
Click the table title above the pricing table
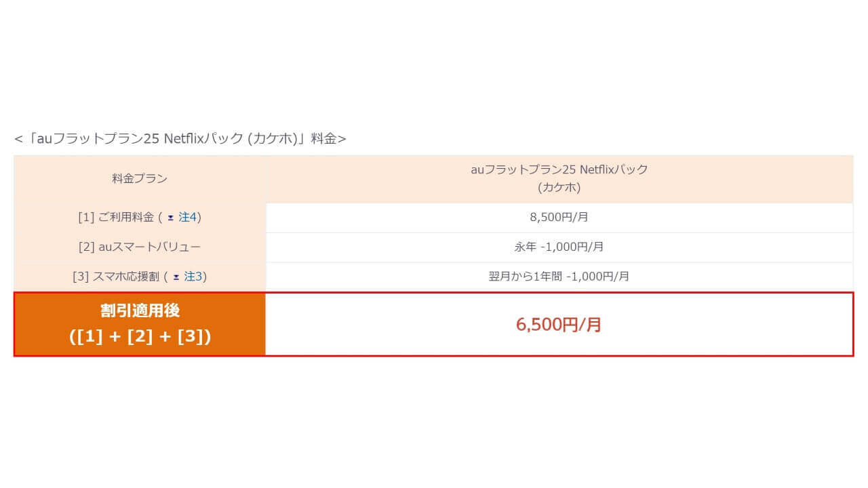click(x=180, y=139)
